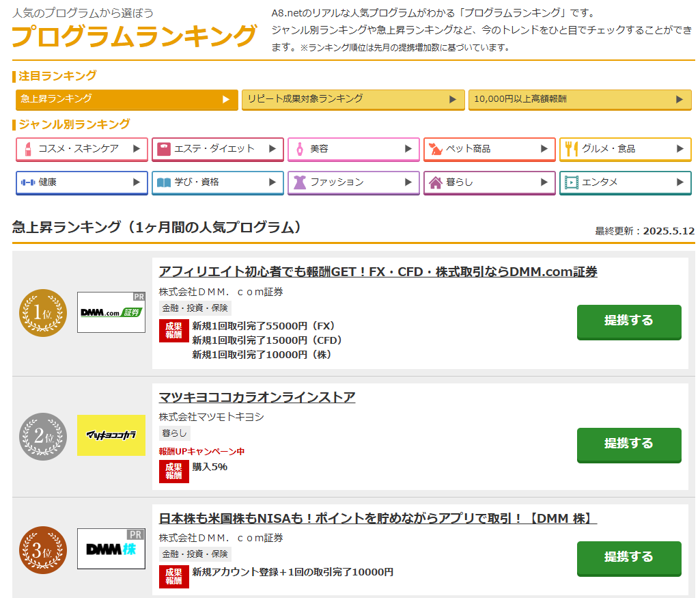The height and width of the screenshot is (598, 700).
Task: Click the プログラムランキング page title
Action: pos(135,36)
